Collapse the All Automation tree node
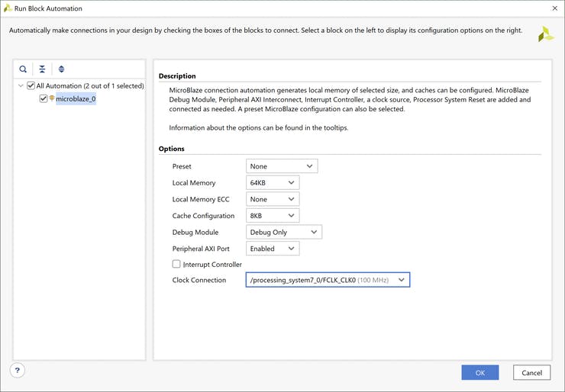This screenshot has width=565, height=392. point(21,86)
